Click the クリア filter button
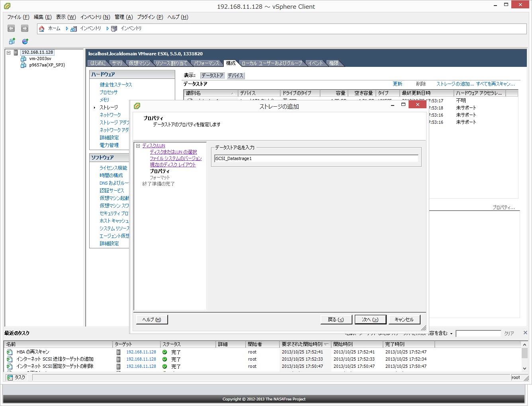This screenshot has width=532, height=406. pos(509,334)
